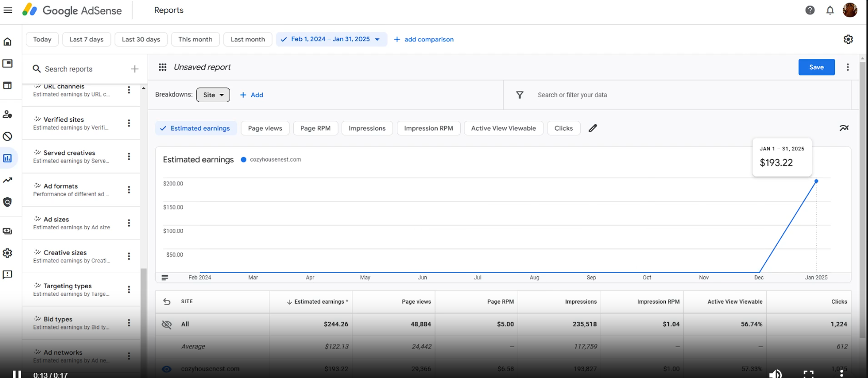Open options menu for Verified sites report
Screen dimensions: 868x378
129,123
